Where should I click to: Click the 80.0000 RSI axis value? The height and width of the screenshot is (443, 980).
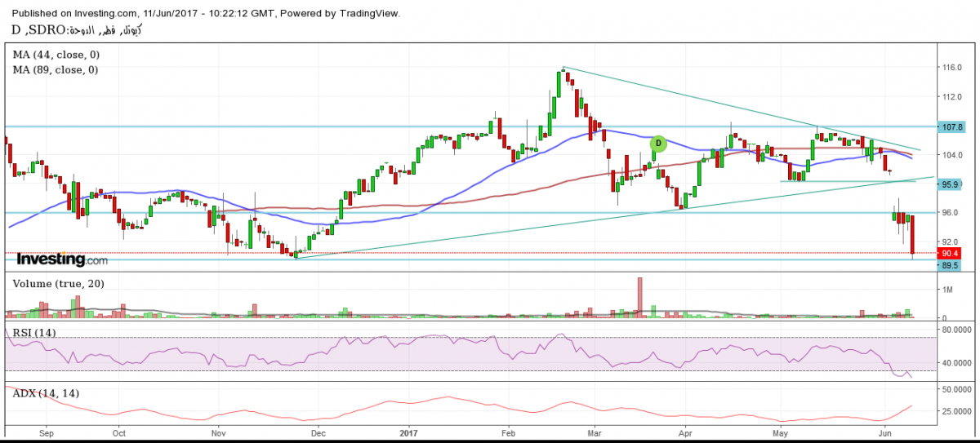coord(956,330)
